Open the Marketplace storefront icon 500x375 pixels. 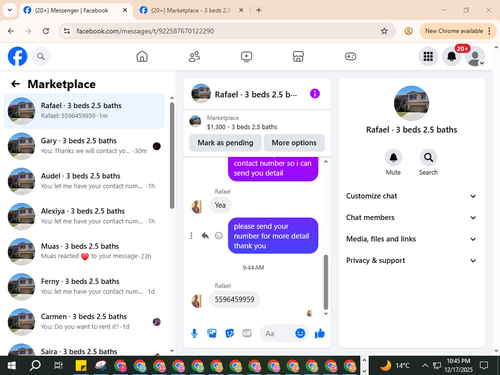pyautogui.click(x=298, y=56)
